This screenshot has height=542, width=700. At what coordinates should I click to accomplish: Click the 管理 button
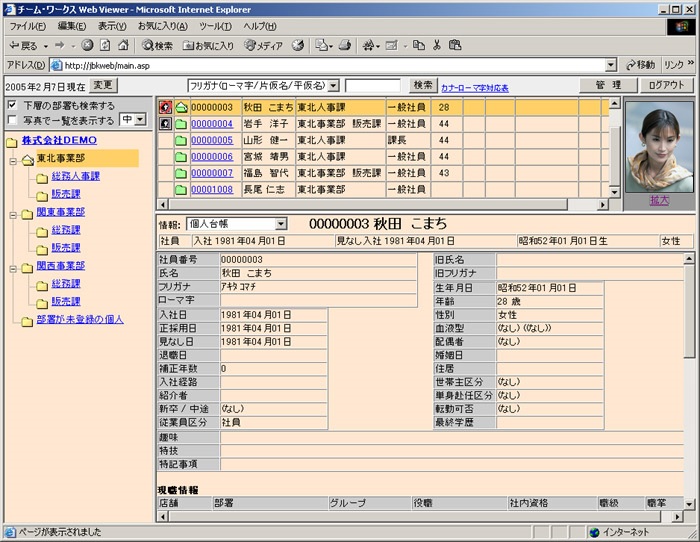(608, 85)
